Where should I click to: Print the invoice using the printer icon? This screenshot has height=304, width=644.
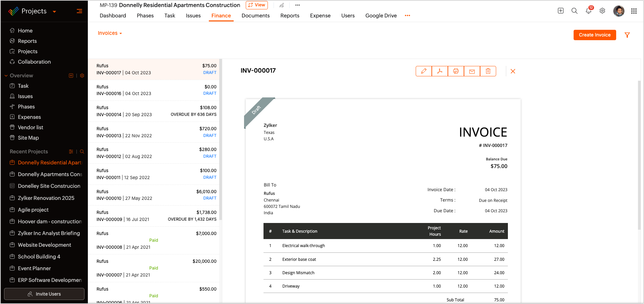(x=456, y=71)
